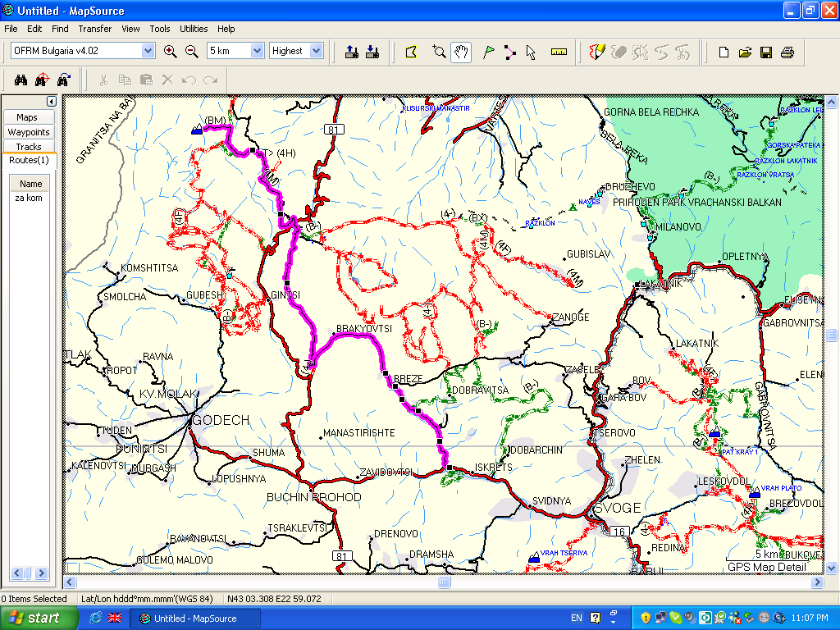Open the Help menu
This screenshot has width=840, height=630.
(x=226, y=29)
